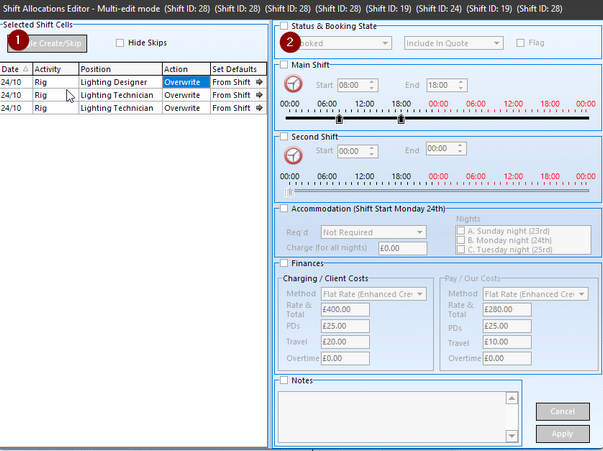
Task: Click From Shift arrow in Lighting Designer row
Action: click(x=259, y=81)
